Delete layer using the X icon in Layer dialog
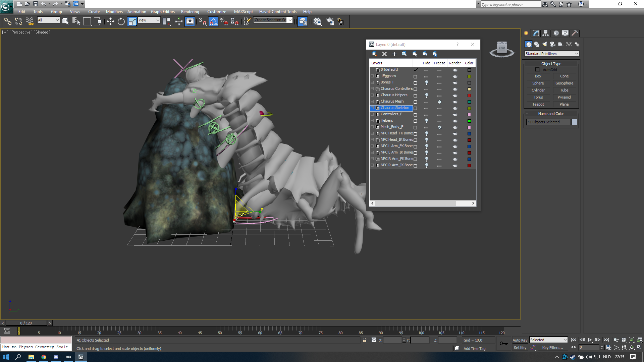 tap(384, 54)
